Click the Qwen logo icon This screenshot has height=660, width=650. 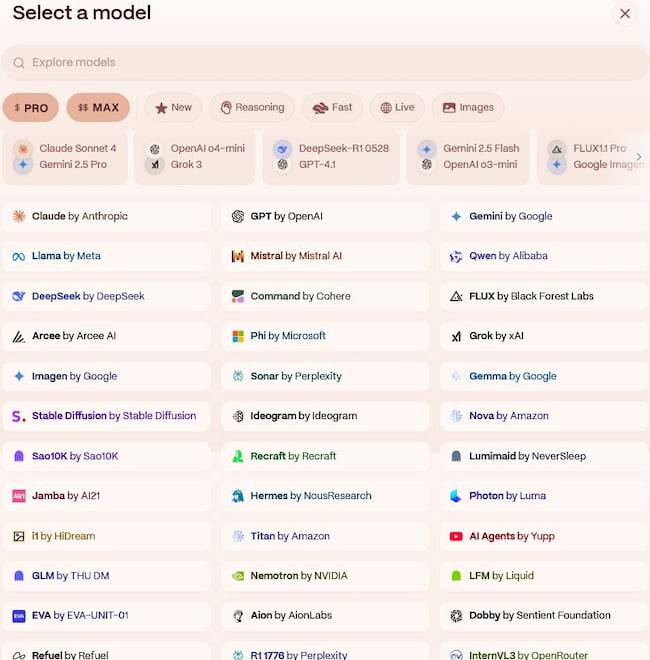456,256
